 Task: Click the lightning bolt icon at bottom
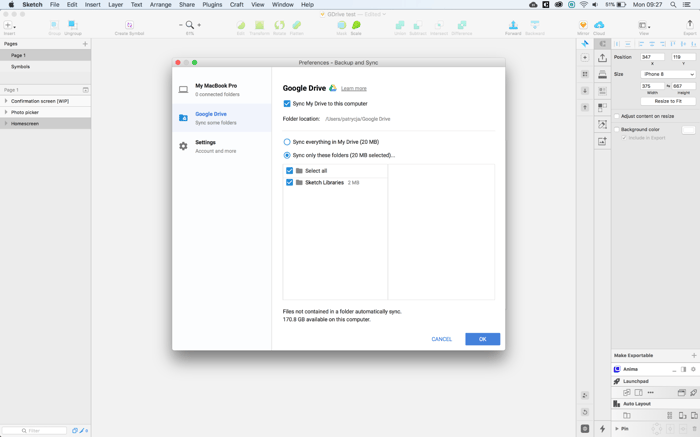coord(602,429)
